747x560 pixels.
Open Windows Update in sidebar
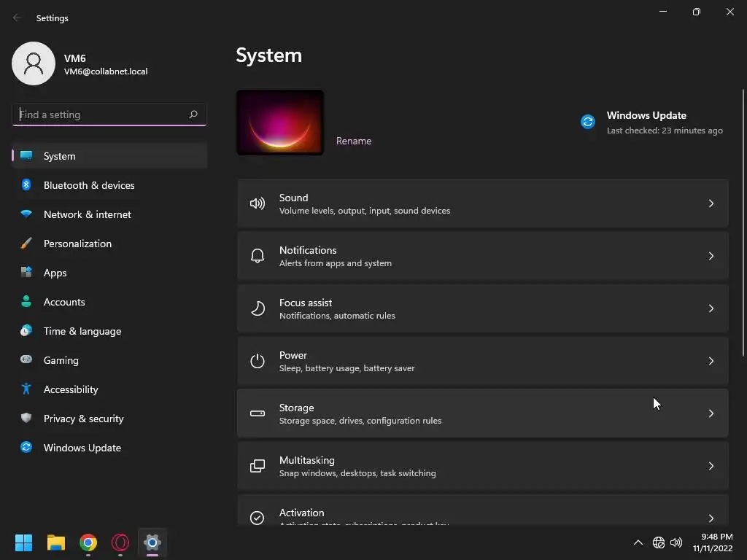coord(109,448)
